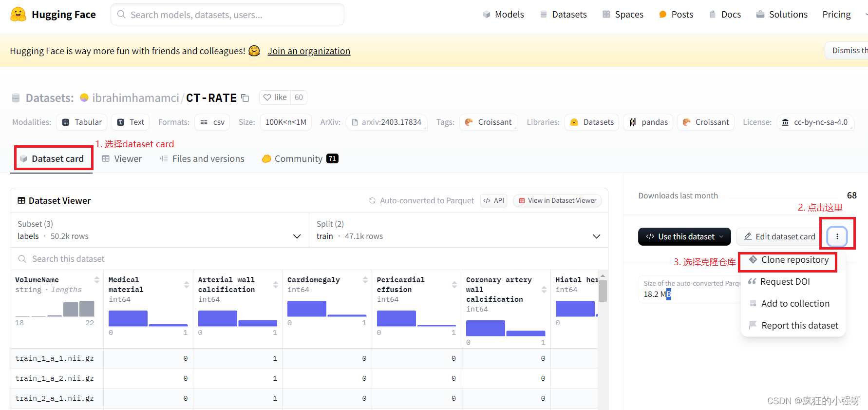
Task: Click the Datasets library tag
Action: click(592, 122)
